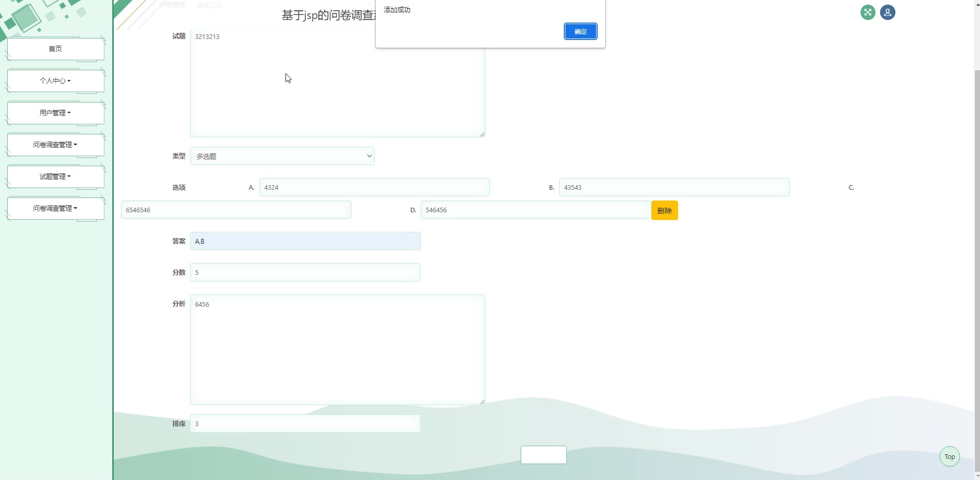Click the page title 基于jsp的问卷调查

pos(329,15)
